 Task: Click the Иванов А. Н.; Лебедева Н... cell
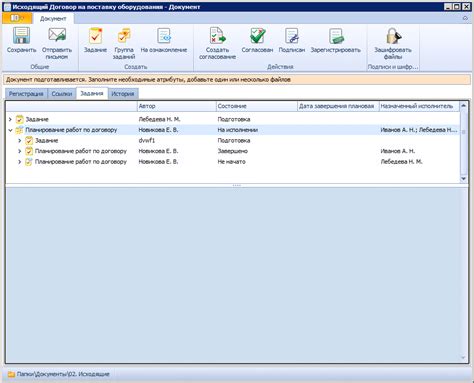click(419, 130)
